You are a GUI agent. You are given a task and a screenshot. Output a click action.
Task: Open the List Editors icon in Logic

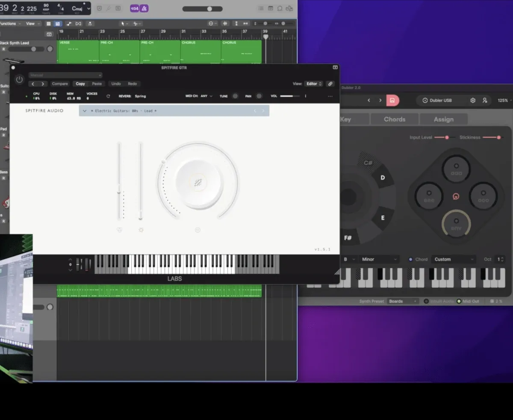click(x=261, y=8)
